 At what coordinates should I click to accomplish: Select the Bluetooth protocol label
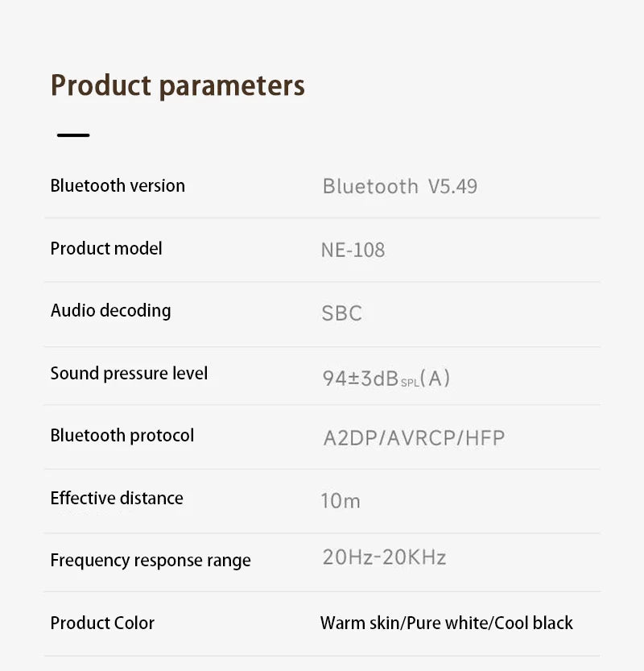point(122,436)
